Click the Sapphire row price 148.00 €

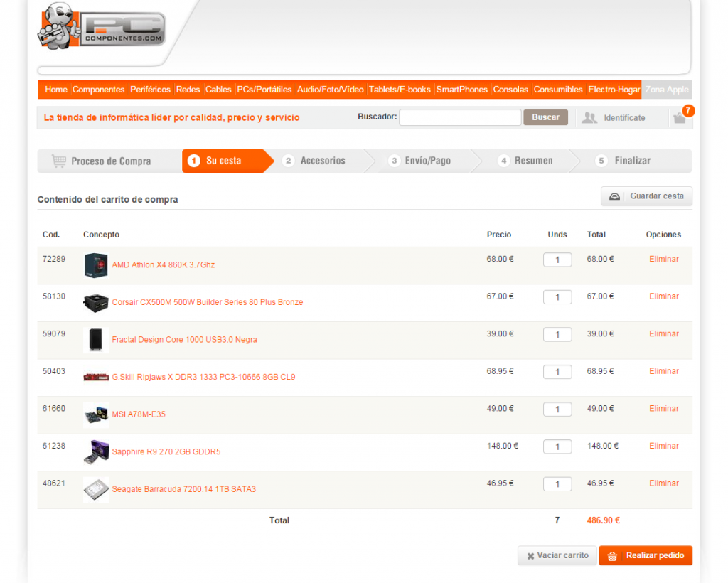[x=503, y=446]
